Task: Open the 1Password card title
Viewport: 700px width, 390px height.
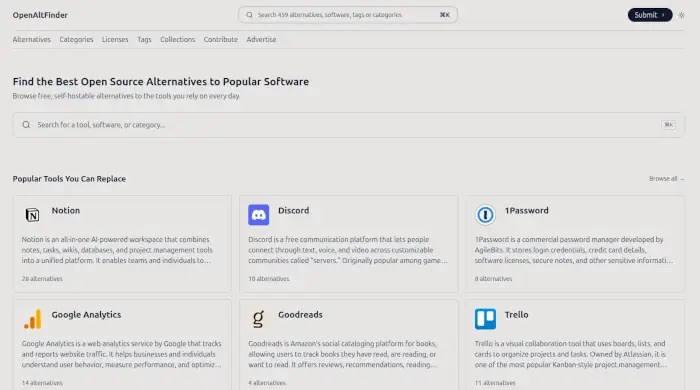Action: pyautogui.click(x=526, y=211)
